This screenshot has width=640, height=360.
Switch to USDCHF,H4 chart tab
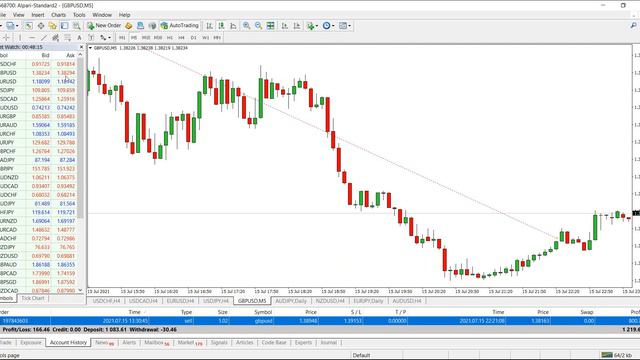coord(106,301)
